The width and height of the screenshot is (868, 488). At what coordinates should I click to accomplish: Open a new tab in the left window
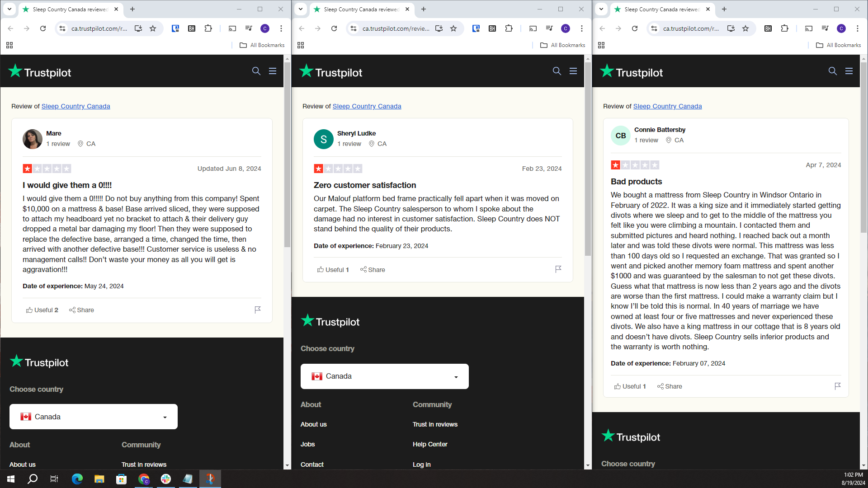click(x=132, y=9)
